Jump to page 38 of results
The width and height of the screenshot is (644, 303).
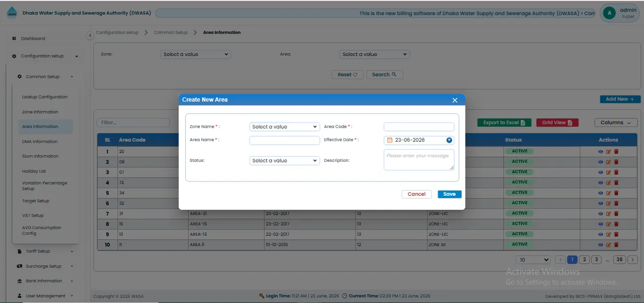pos(620,260)
